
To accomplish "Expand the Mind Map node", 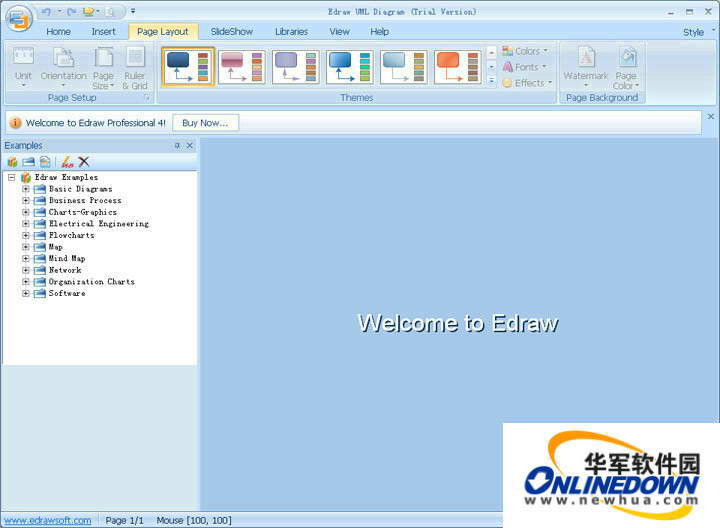I will pos(26,258).
